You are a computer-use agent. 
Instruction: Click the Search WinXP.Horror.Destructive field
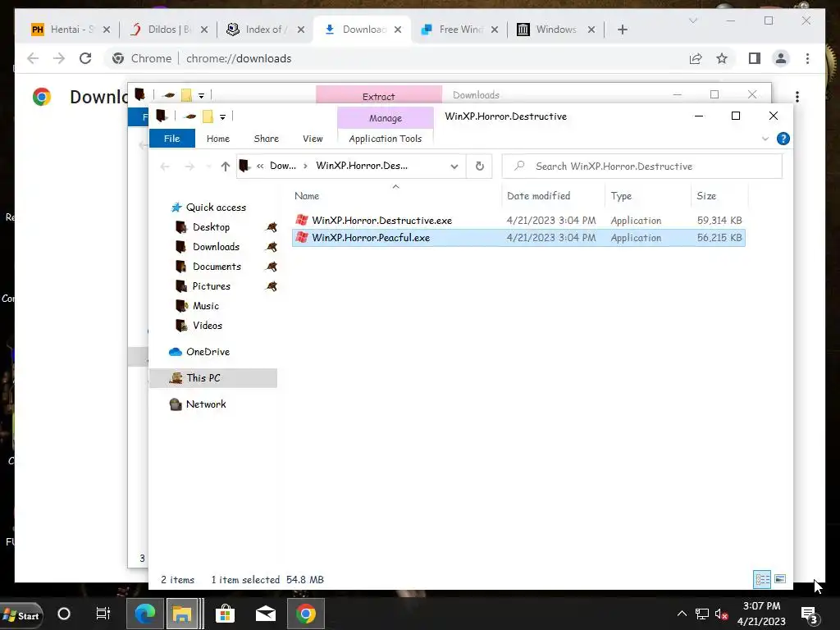point(641,166)
